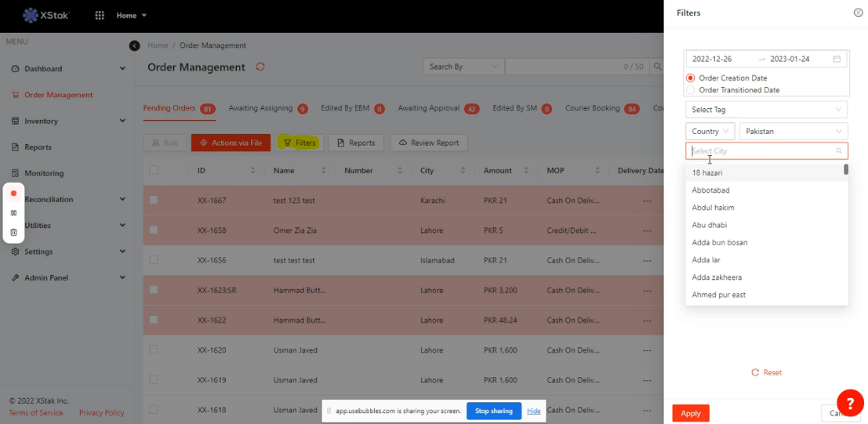This screenshot has width=868, height=424.
Task: Switch to Awaiting Approval tab
Action: coord(428,108)
